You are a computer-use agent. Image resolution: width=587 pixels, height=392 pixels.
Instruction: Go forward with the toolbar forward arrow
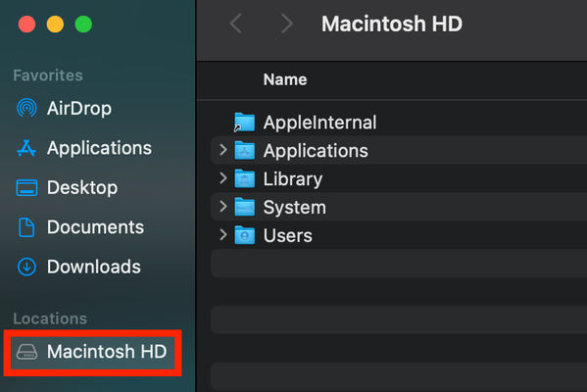coord(287,24)
